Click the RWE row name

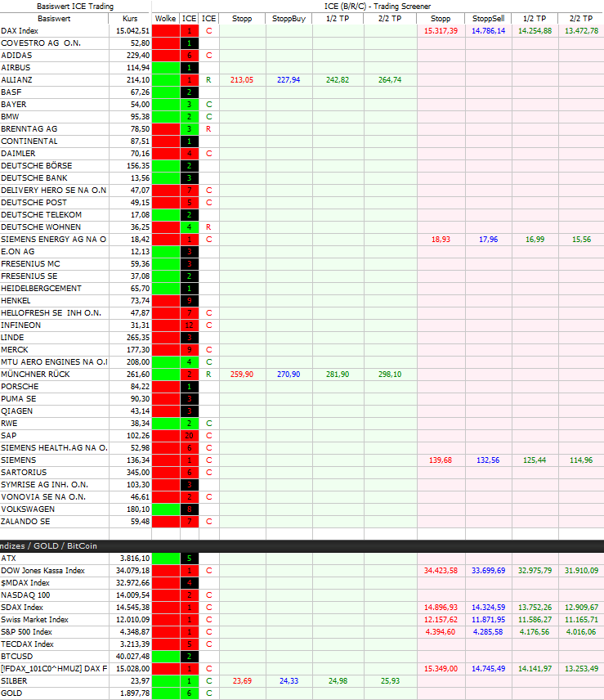click(9, 424)
